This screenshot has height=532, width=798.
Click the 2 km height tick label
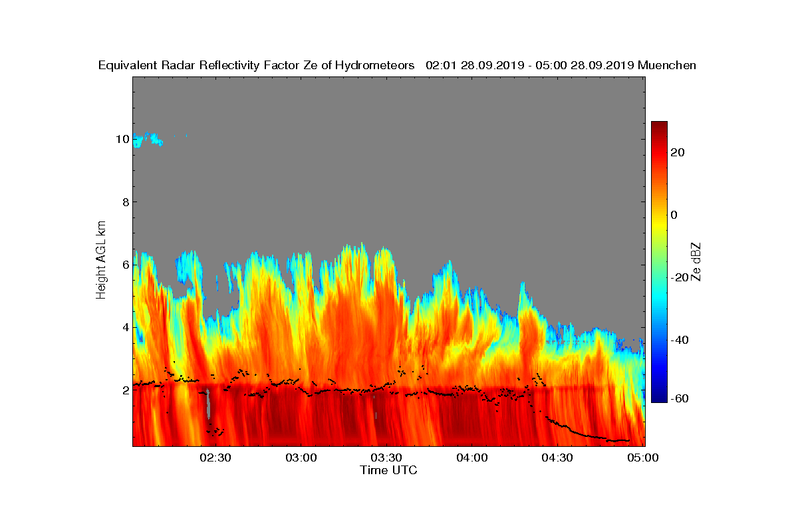point(124,390)
